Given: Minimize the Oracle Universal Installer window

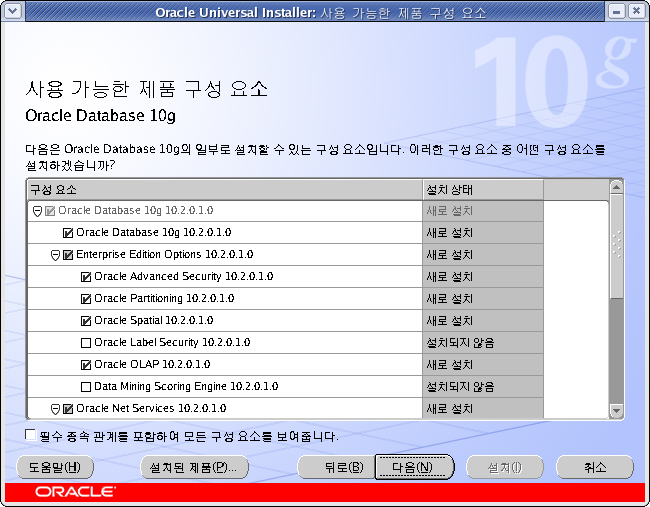Looking at the screenshot, I should 616,11.
